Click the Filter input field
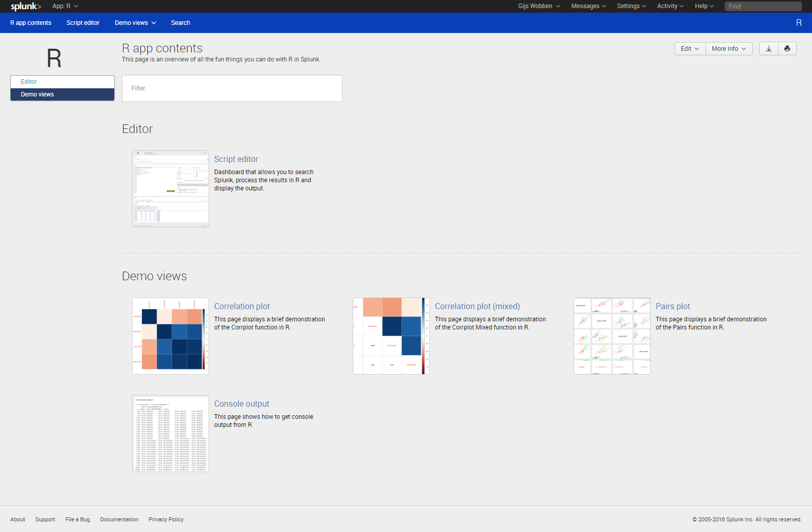 (x=232, y=88)
